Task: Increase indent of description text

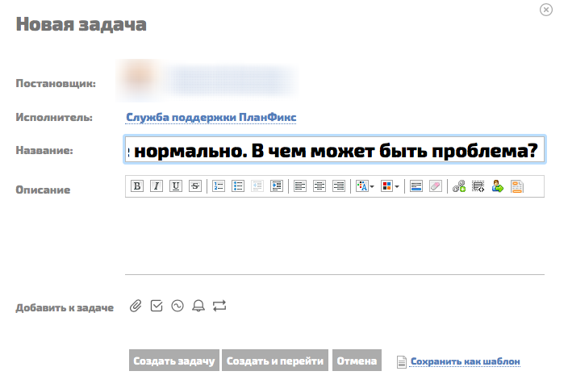Action: click(277, 186)
